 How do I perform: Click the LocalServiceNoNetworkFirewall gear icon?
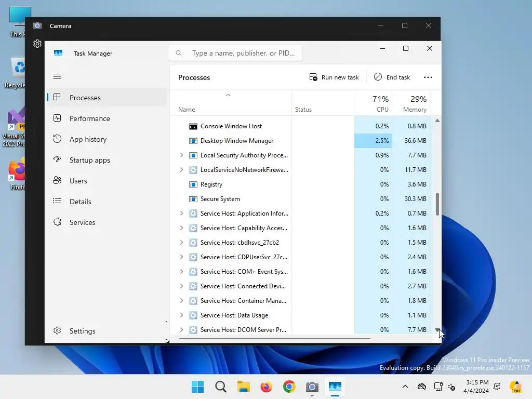(x=193, y=170)
